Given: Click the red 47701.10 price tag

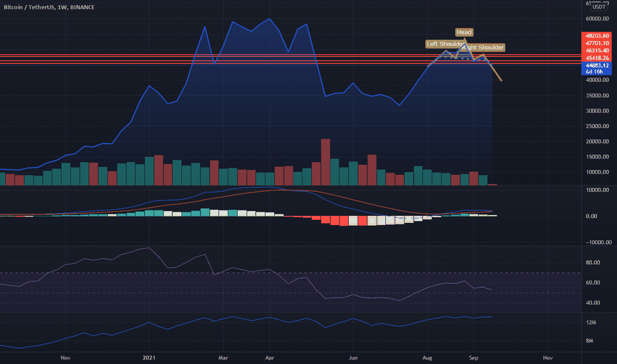Looking at the screenshot, I should click(x=596, y=43).
